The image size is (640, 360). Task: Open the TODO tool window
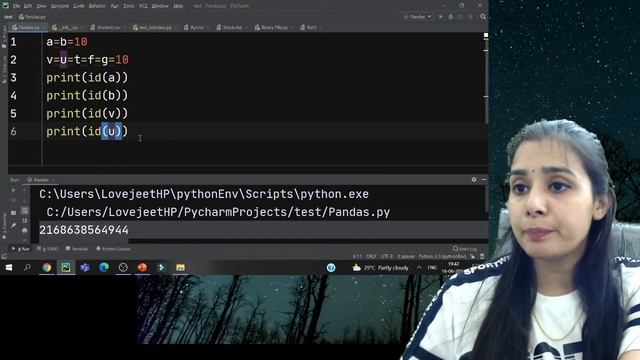47,249
